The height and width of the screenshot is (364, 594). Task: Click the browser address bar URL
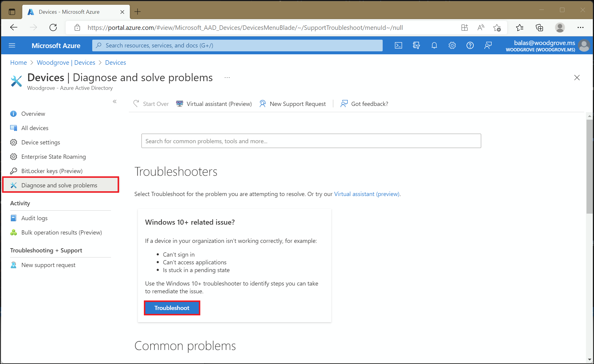pos(245,28)
